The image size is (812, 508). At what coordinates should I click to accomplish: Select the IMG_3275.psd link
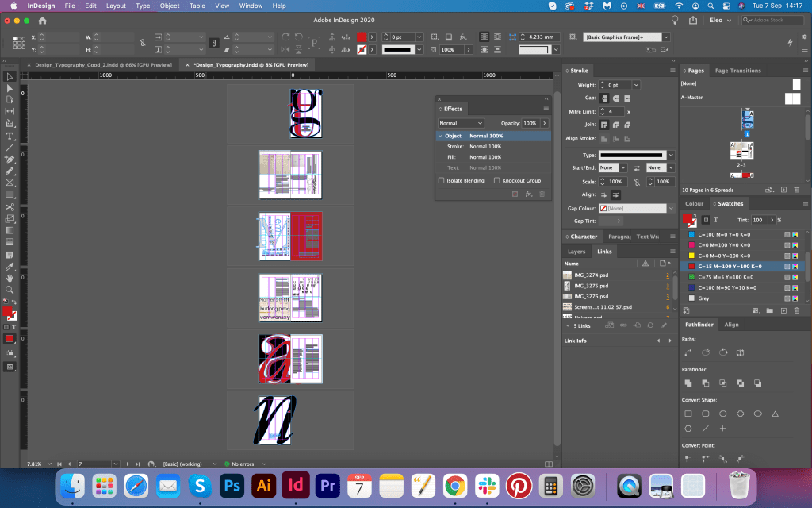[x=591, y=286]
